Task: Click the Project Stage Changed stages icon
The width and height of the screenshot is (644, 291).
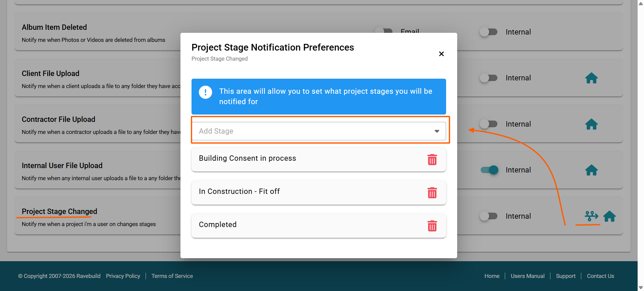Action: point(591,216)
